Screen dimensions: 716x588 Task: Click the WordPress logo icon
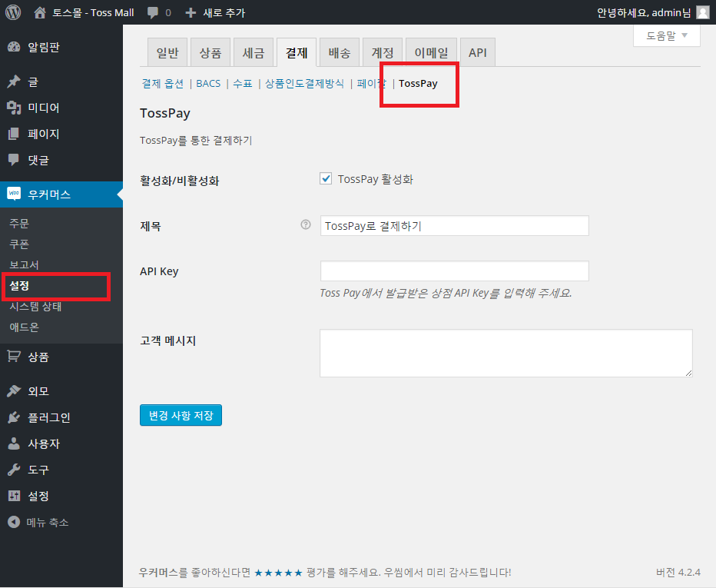13,12
